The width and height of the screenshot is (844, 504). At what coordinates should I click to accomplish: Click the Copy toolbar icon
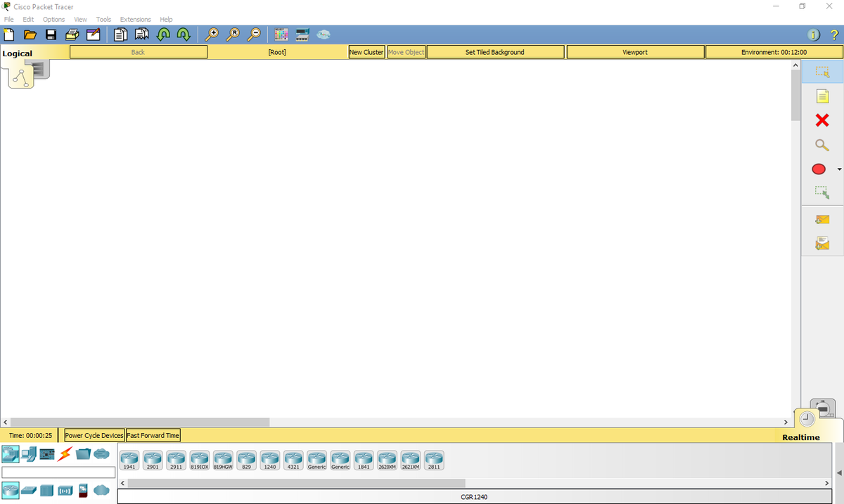click(120, 34)
